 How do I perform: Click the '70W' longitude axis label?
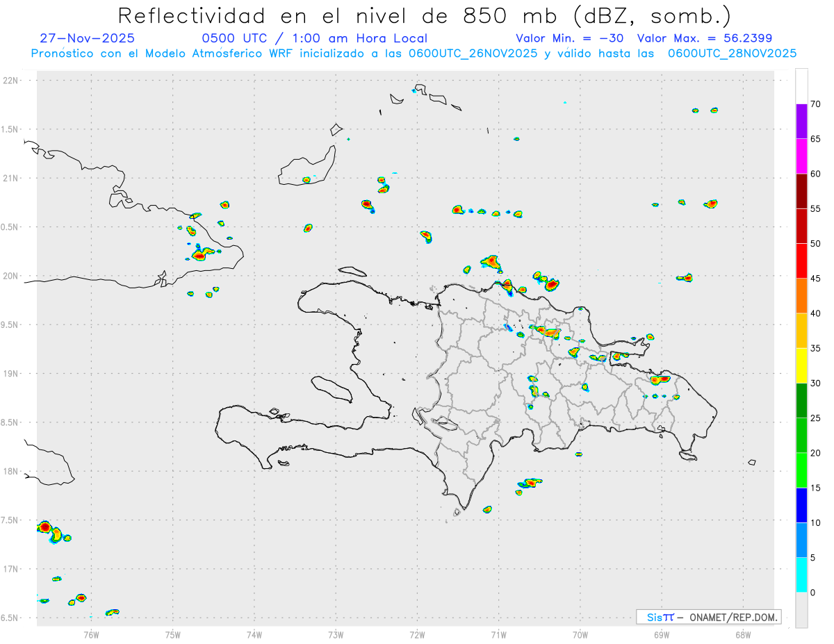tap(580, 634)
